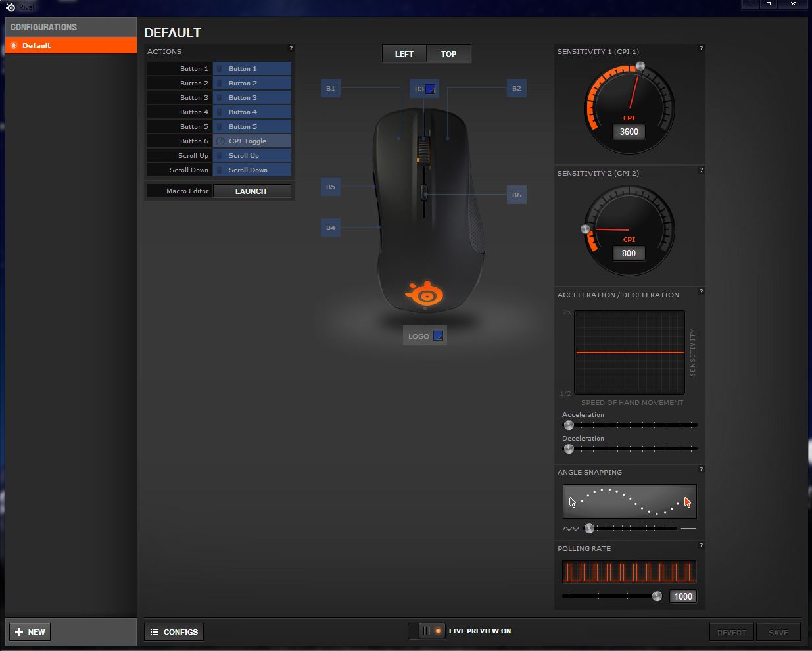Open Button 4 action assignment
This screenshot has height=651, width=812.
(x=252, y=112)
